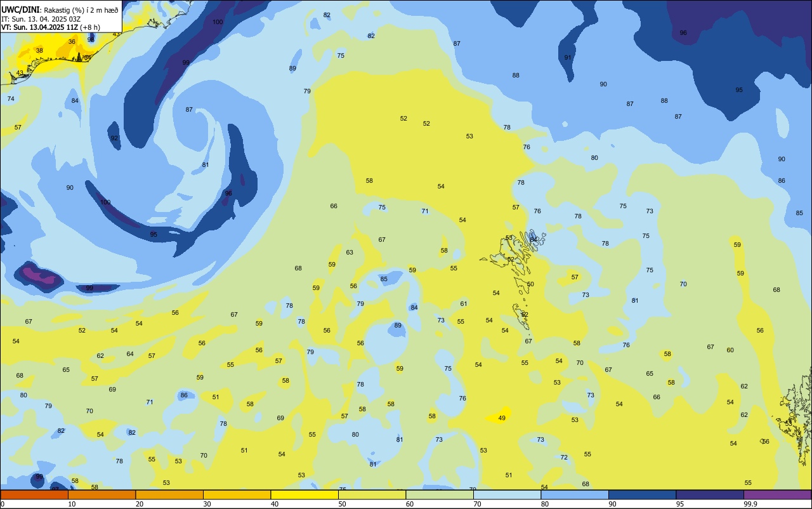Viewport: 812px width, 509px height.
Task: Choose the medium blue 80–90 legend swatch
Action: [575, 495]
